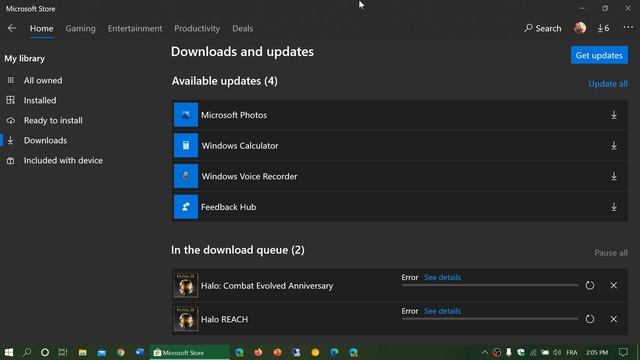Click the Update all link
Viewport: 640px width, 360px height.
tap(608, 84)
